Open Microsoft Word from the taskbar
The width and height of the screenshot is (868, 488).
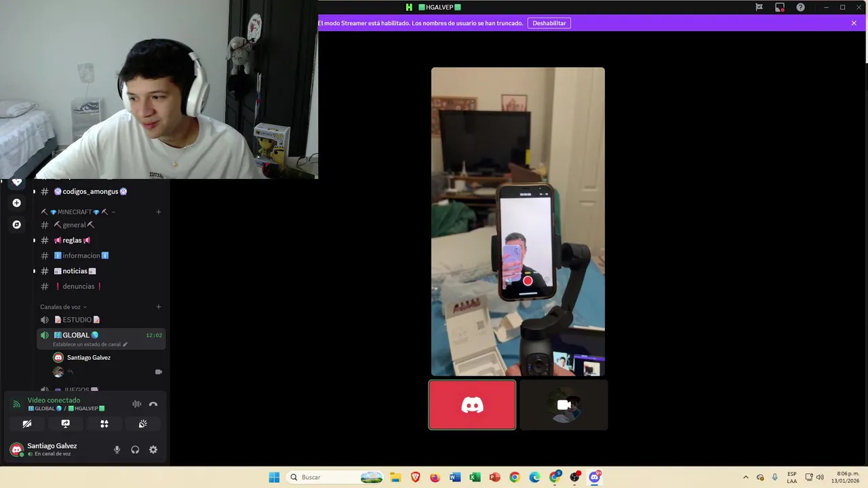(455, 477)
